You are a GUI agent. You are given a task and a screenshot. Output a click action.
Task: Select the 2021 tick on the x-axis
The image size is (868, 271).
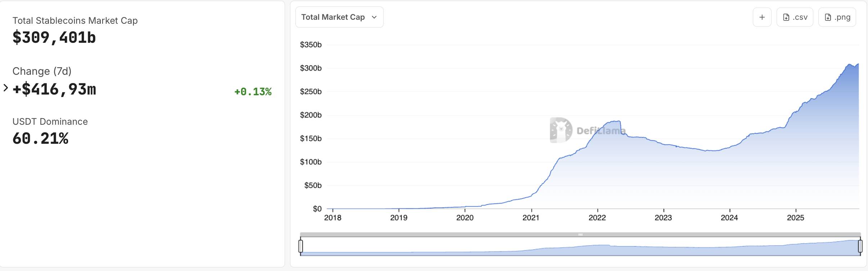pos(531,217)
